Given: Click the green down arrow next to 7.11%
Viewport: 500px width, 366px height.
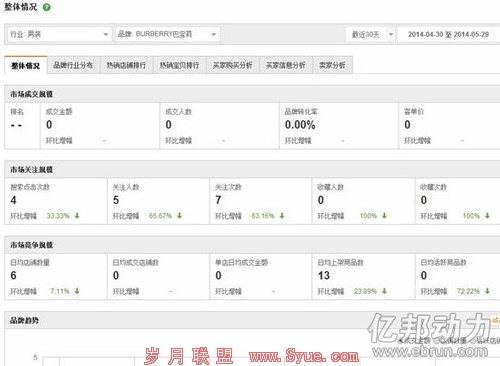Looking at the screenshot, I should (77, 291).
